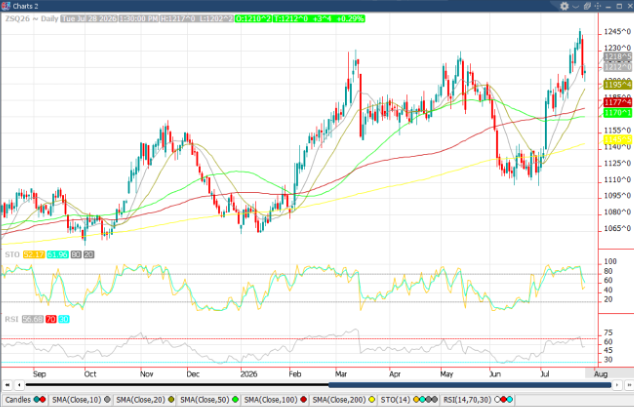Click the RSI indicator label

(11, 319)
